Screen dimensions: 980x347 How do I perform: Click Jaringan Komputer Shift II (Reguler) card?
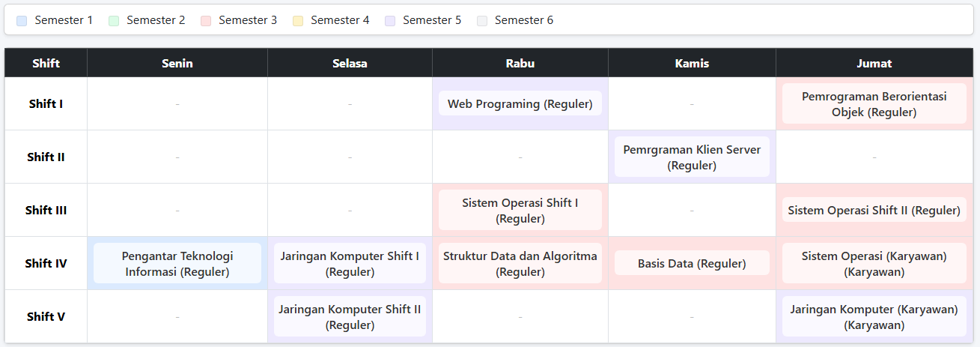tap(350, 317)
